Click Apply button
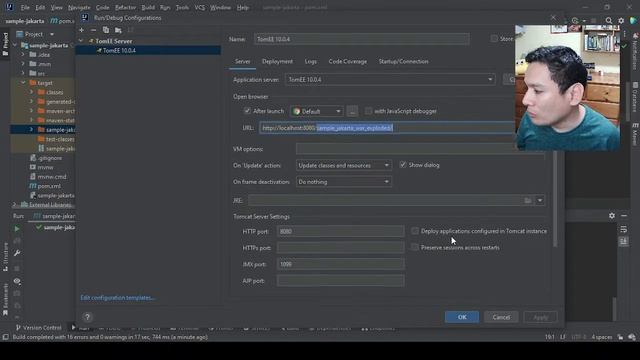This screenshot has width=640, height=360. click(540, 317)
